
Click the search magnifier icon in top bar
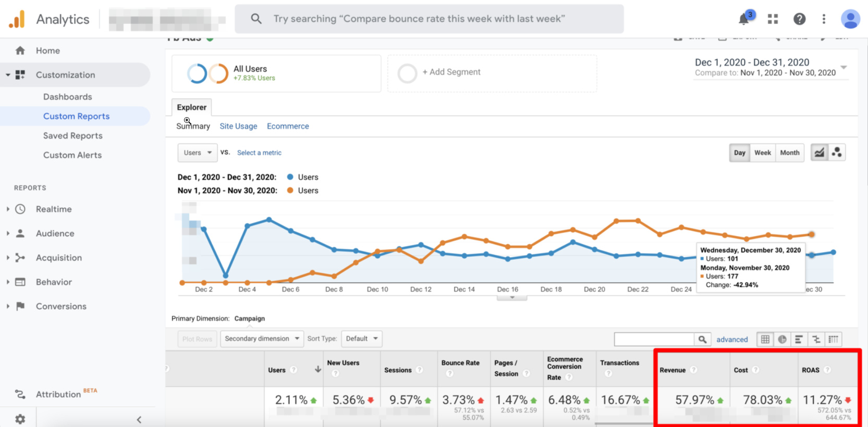(256, 19)
